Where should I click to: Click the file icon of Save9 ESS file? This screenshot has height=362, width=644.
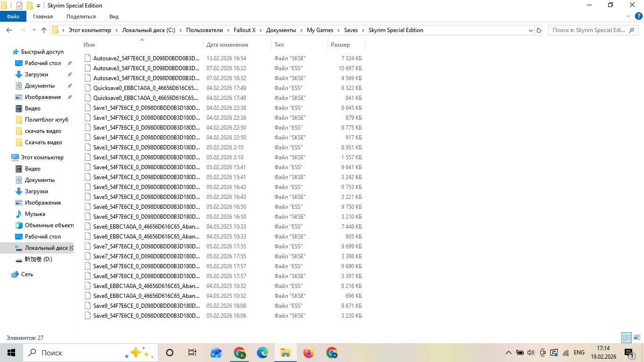(88, 306)
